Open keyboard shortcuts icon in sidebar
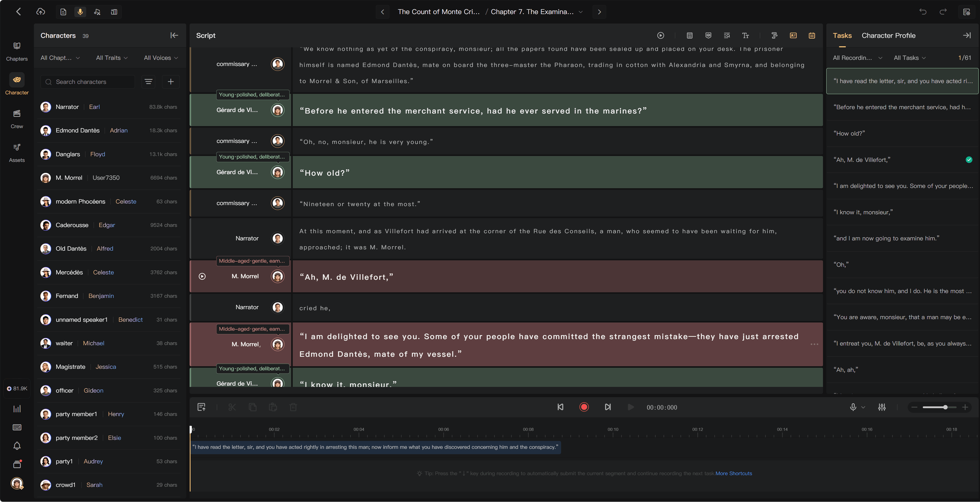The height and width of the screenshot is (502, 980). pyautogui.click(x=17, y=428)
